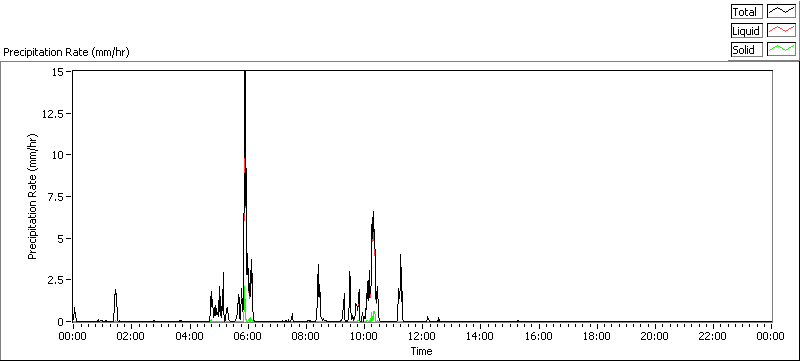800x361 pixels.
Task: Click the Solid green line legend icon
Action: point(781,49)
